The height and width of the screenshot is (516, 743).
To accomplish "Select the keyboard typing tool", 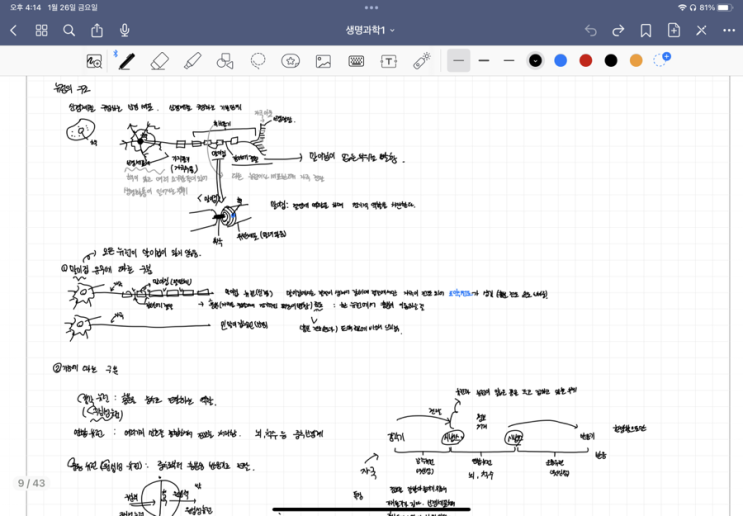I will tap(356, 61).
